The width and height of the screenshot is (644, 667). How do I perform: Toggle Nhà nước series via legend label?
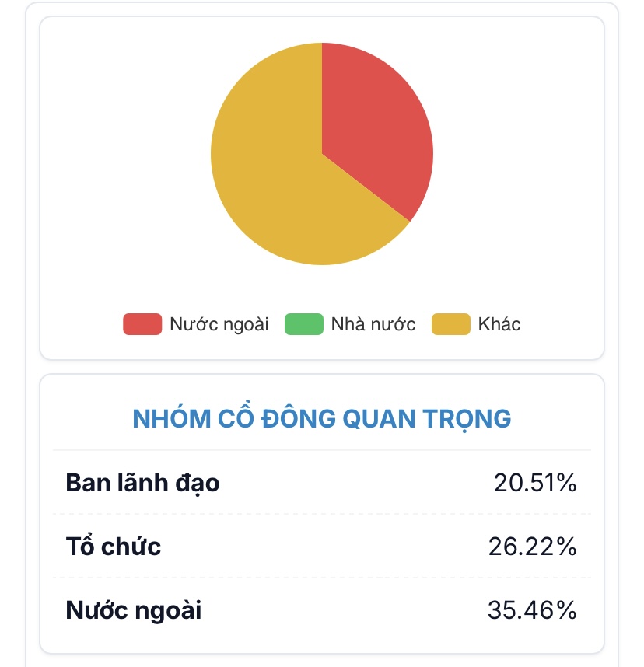[373, 324]
